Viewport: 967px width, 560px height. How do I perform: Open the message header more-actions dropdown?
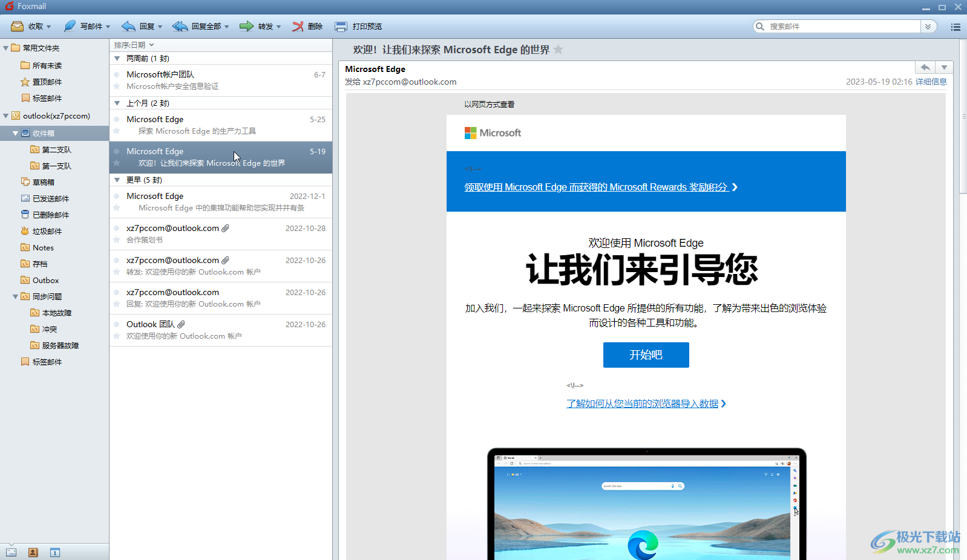pos(944,67)
